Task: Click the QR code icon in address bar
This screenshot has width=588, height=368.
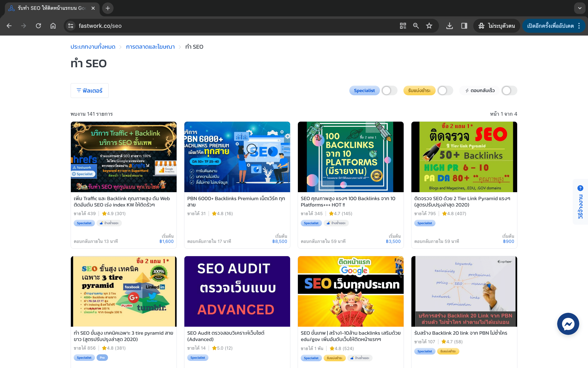Action: tap(403, 26)
